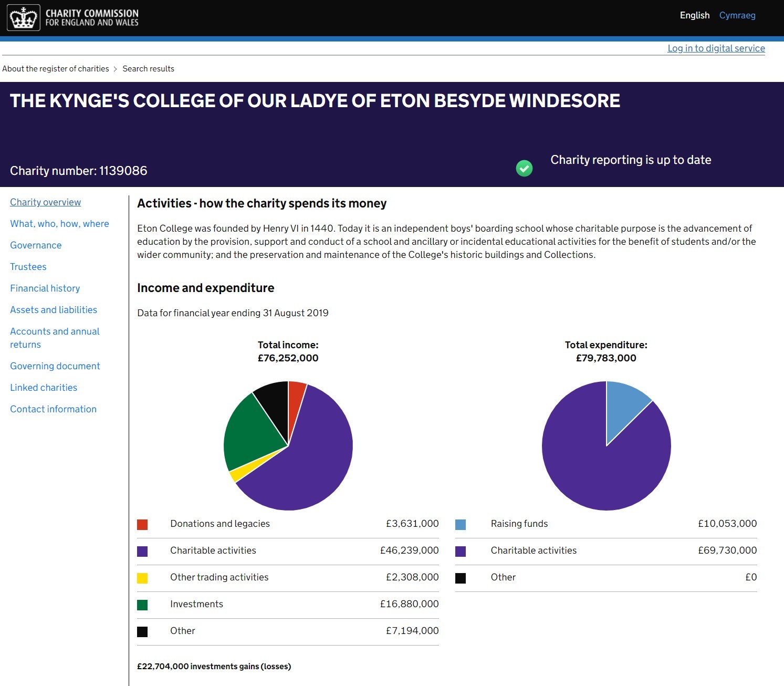This screenshot has width=784, height=686.
Task: Click the '£69,730,000' expenditure value
Action: [x=727, y=550]
